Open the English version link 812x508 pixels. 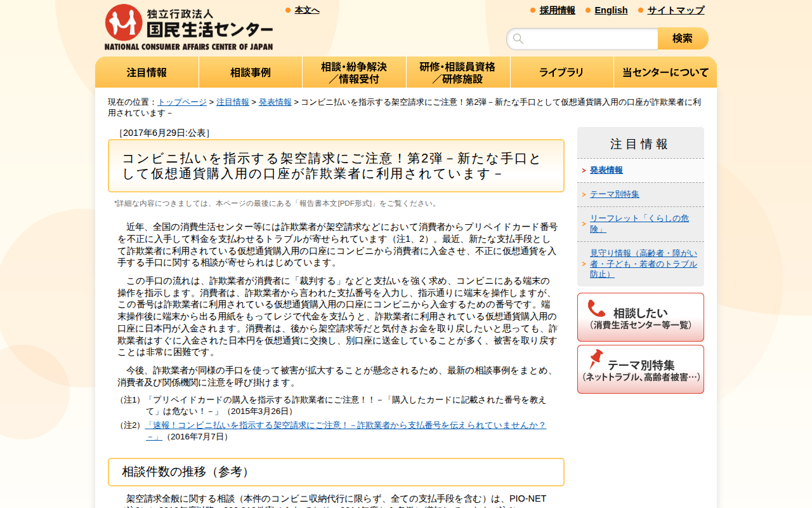point(611,10)
